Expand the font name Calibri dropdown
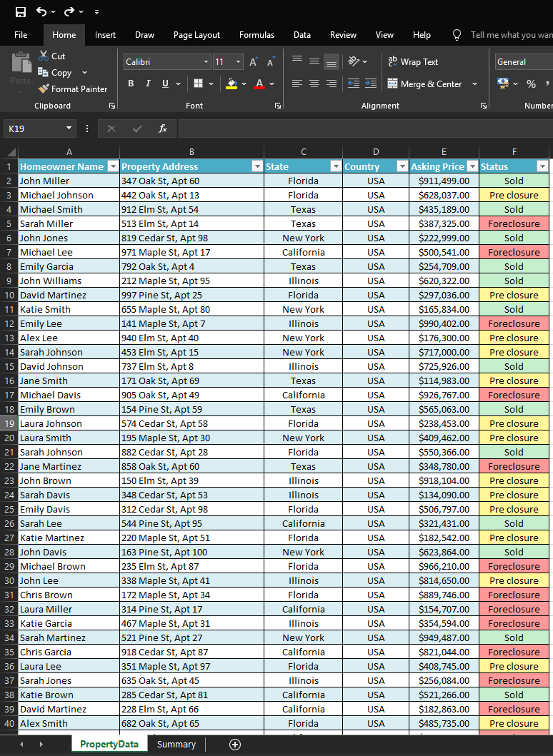The width and height of the screenshot is (553, 756). click(x=206, y=62)
